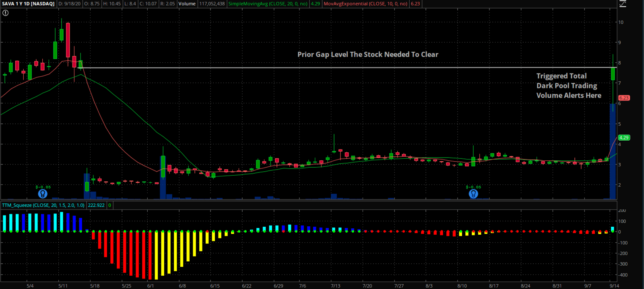The width and height of the screenshot is (644, 289).
Task: Click the 5/11 date on the time axis
Action: (x=63, y=286)
